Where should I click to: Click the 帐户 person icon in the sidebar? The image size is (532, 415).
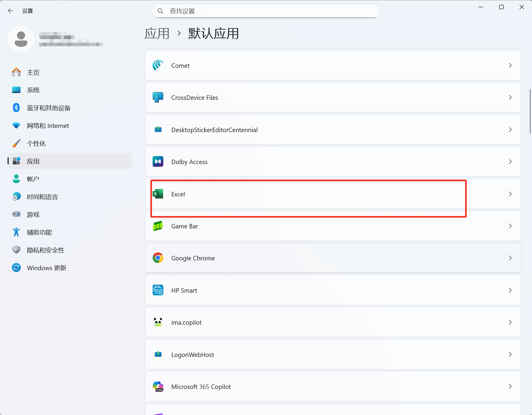(x=16, y=179)
